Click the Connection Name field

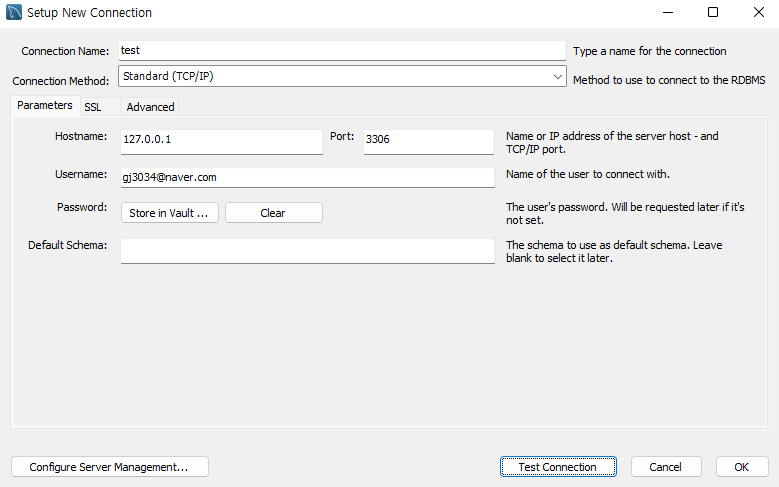tap(342, 51)
